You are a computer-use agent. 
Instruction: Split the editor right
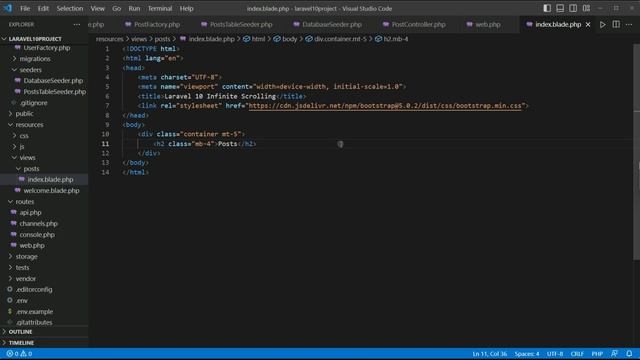pos(616,24)
